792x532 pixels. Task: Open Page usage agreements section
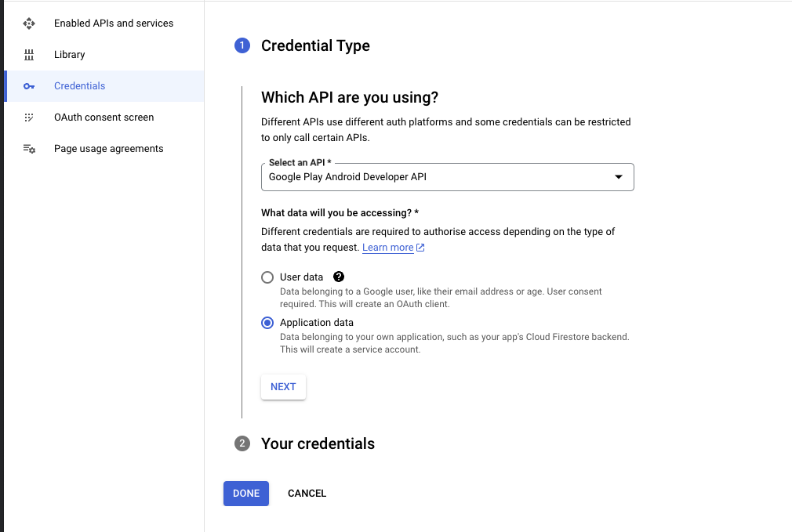point(104,149)
